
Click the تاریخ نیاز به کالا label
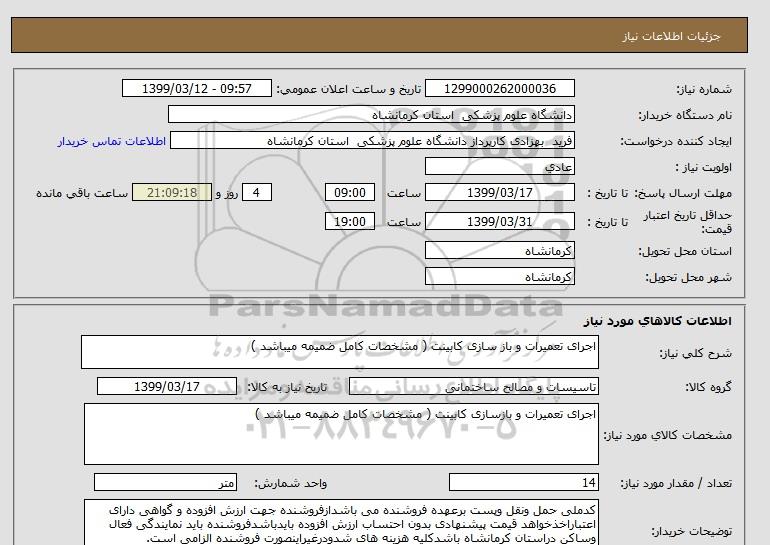click(x=286, y=387)
